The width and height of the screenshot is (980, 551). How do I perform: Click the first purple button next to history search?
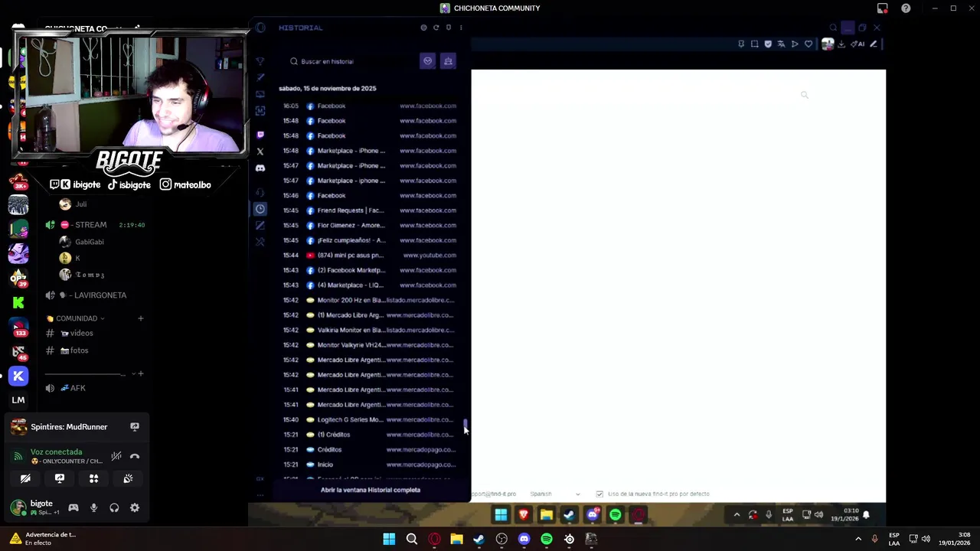[x=428, y=61]
